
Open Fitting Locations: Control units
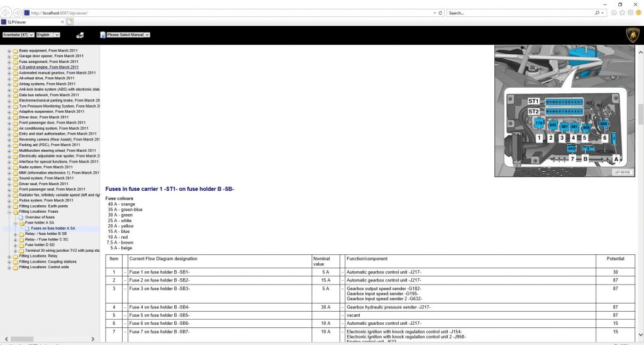[43, 268]
